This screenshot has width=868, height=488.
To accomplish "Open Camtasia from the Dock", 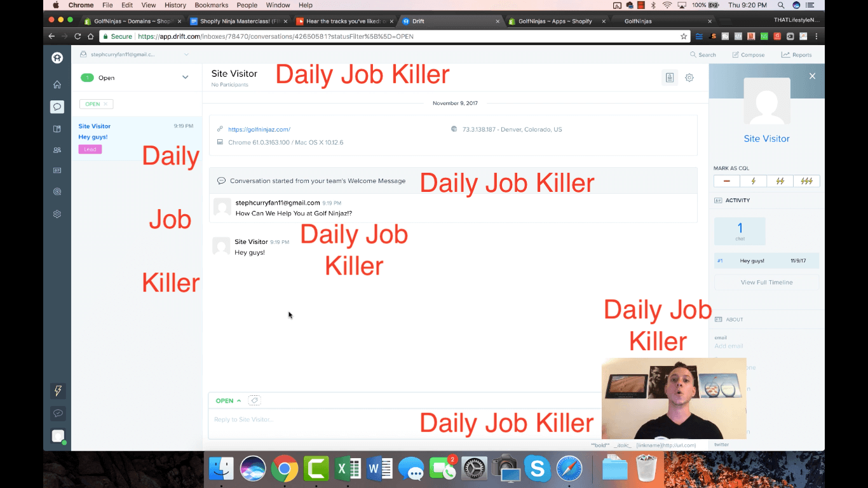I will (x=316, y=470).
